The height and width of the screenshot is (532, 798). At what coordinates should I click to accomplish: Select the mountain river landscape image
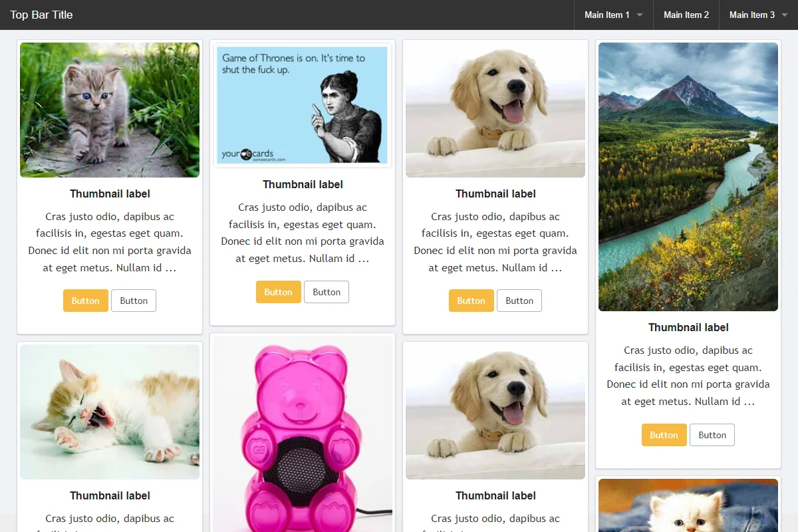pos(688,177)
